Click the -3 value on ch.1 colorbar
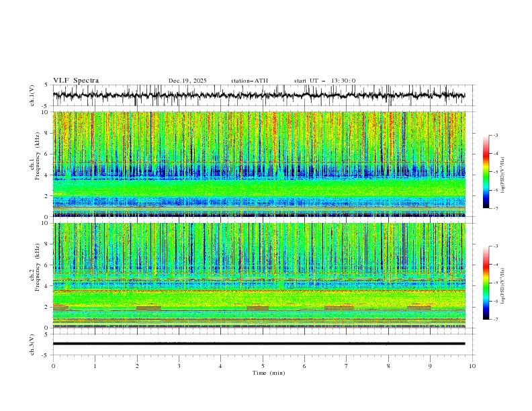 [x=495, y=136]
